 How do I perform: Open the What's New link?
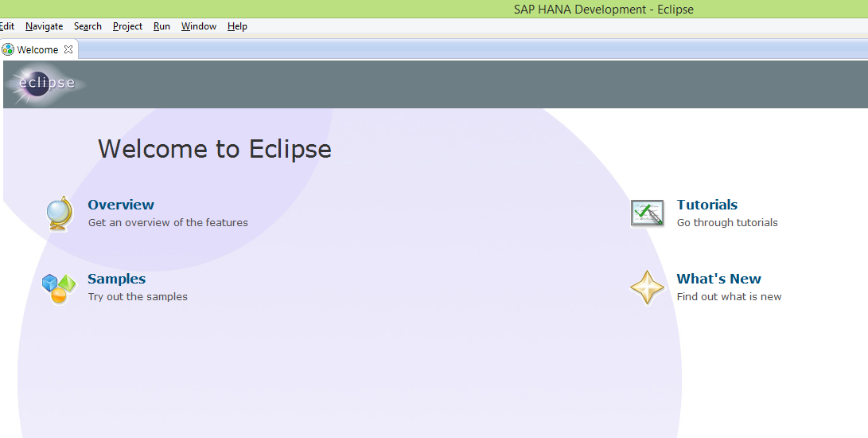pyautogui.click(x=718, y=279)
